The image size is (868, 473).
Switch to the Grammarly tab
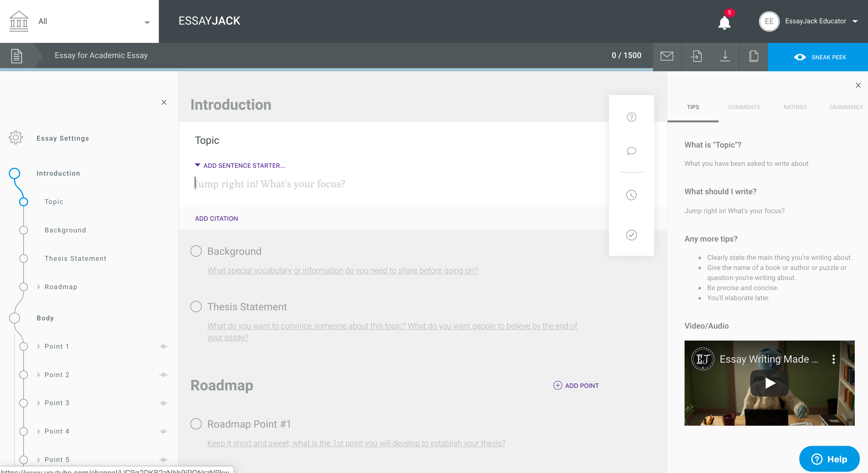tap(846, 107)
